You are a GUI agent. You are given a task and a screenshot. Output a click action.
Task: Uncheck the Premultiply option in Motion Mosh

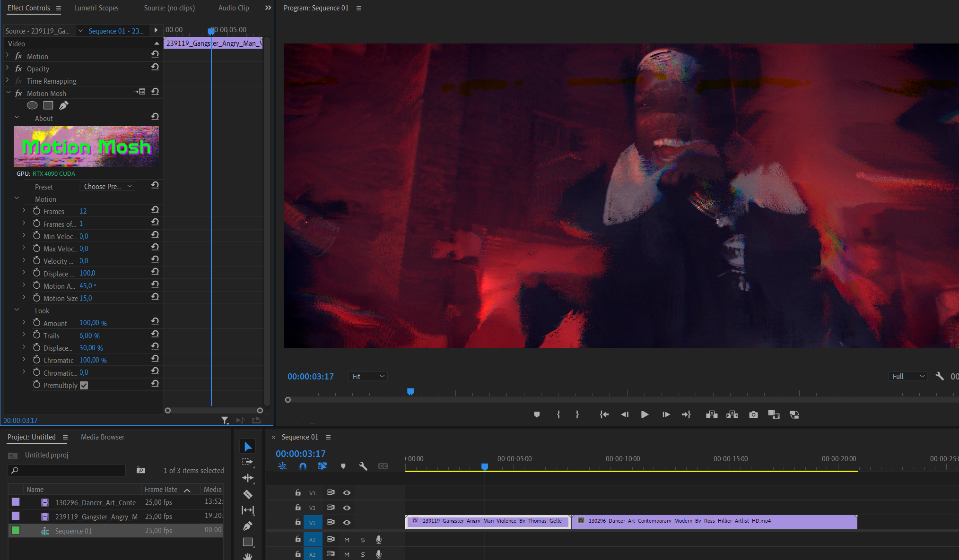click(x=84, y=385)
